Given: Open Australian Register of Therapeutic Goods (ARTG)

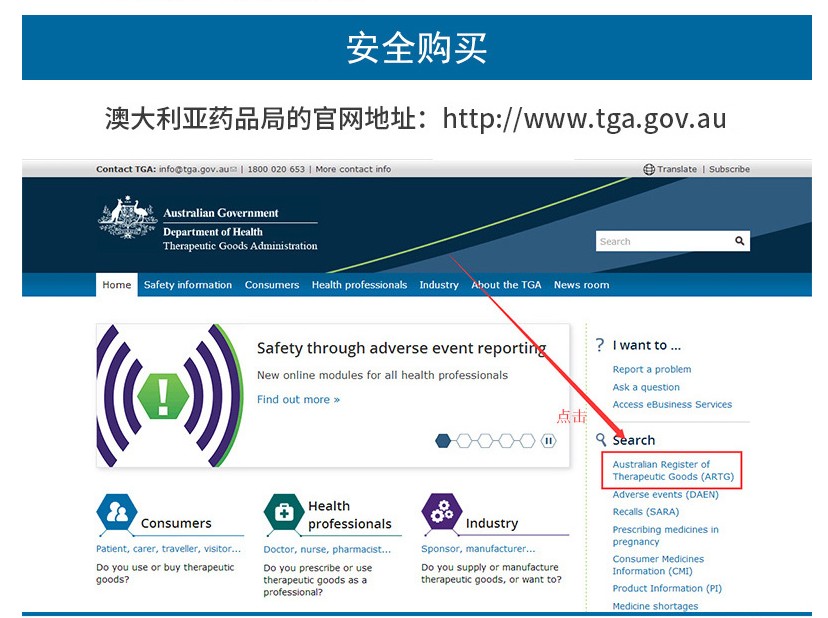Looking at the screenshot, I should [673, 470].
